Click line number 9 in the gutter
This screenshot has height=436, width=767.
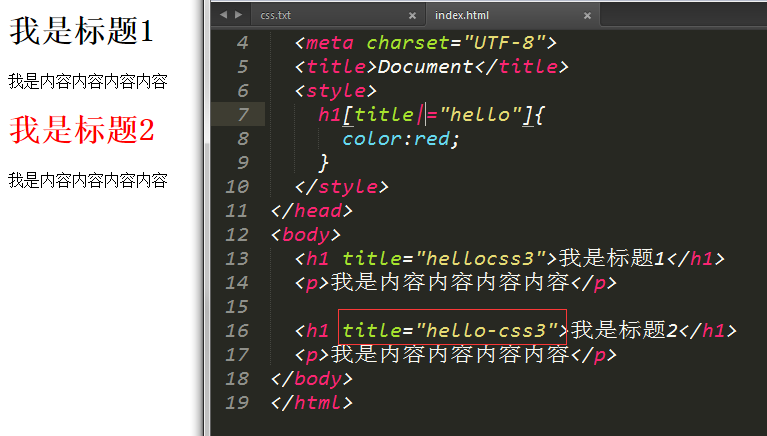[243, 162]
